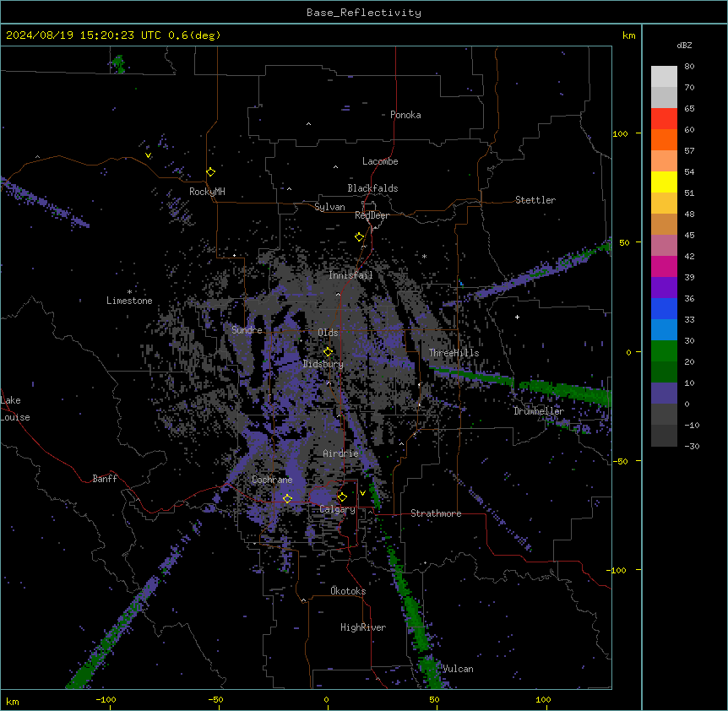This screenshot has width=728, height=711.
Task: Click the asterisk marker above Limestone
Action: coord(129,292)
